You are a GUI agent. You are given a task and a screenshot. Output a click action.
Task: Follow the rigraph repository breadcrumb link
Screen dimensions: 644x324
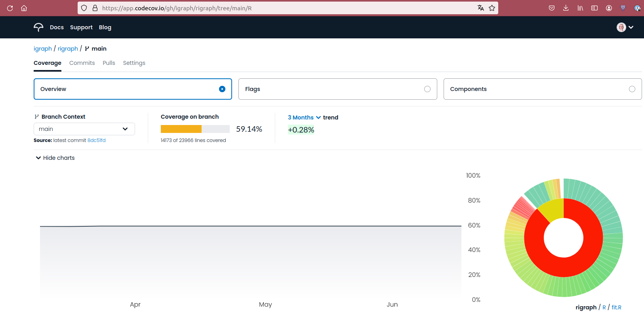point(68,49)
